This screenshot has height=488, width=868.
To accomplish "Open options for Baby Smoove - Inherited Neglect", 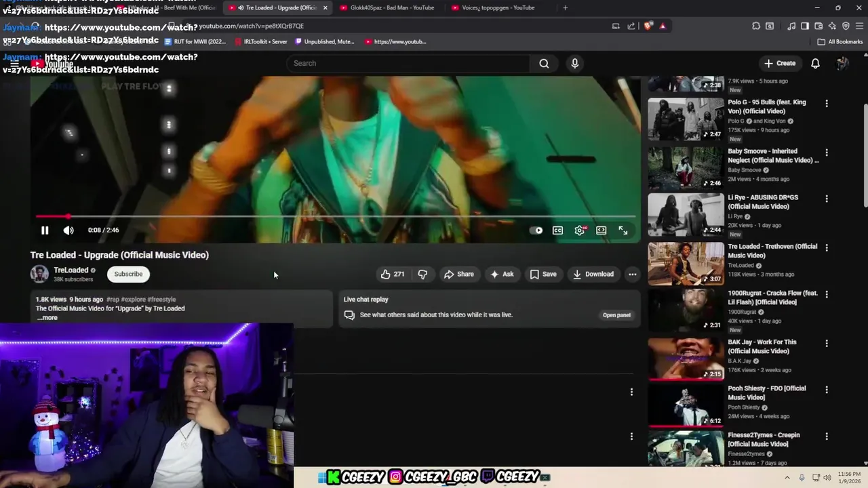I will pyautogui.click(x=826, y=152).
